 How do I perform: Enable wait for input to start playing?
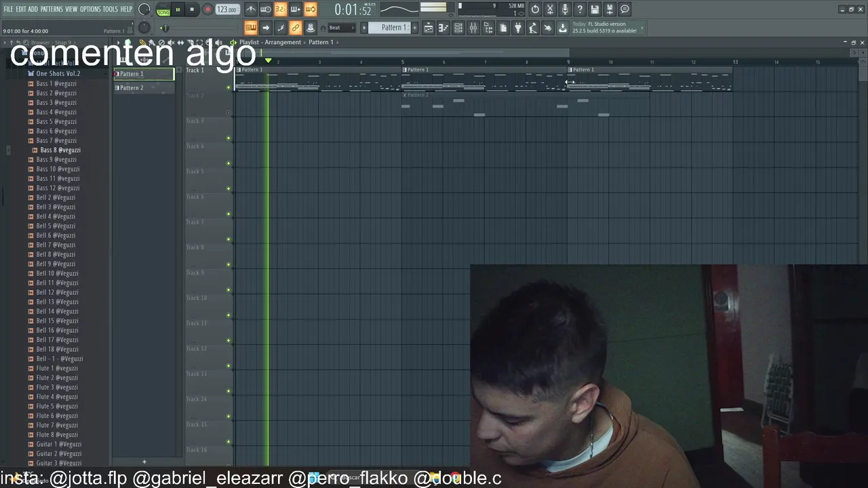coord(266,9)
